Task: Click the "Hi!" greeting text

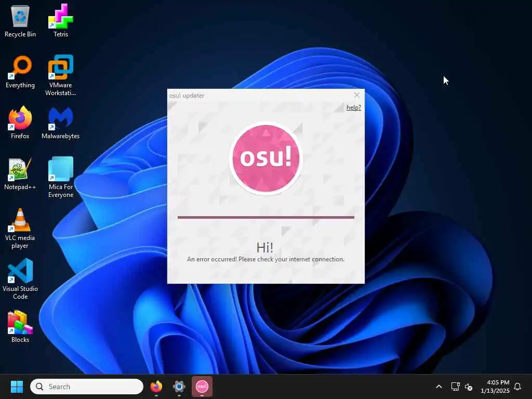Action: [264, 247]
